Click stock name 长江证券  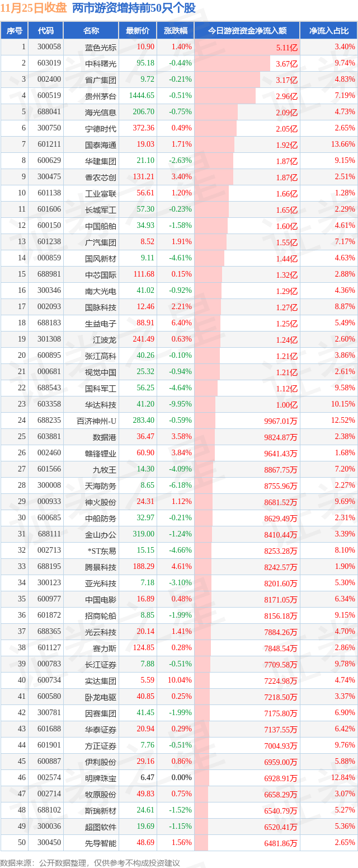click(101, 664)
